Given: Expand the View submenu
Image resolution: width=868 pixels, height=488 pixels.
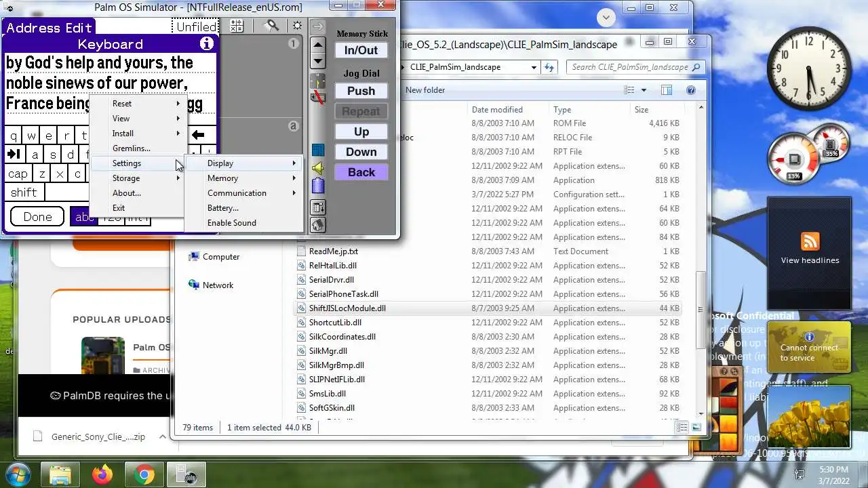Looking at the screenshot, I should pyautogui.click(x=137, y=119).
